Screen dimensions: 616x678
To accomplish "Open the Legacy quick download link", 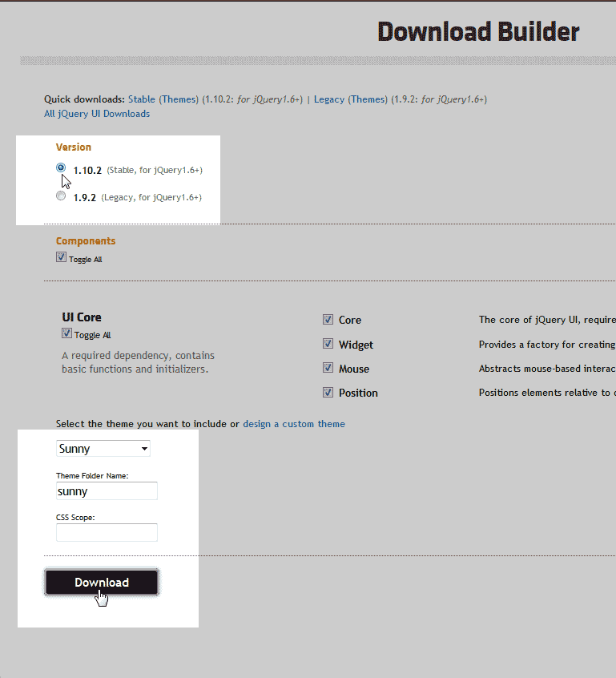I will coord(329,99).
